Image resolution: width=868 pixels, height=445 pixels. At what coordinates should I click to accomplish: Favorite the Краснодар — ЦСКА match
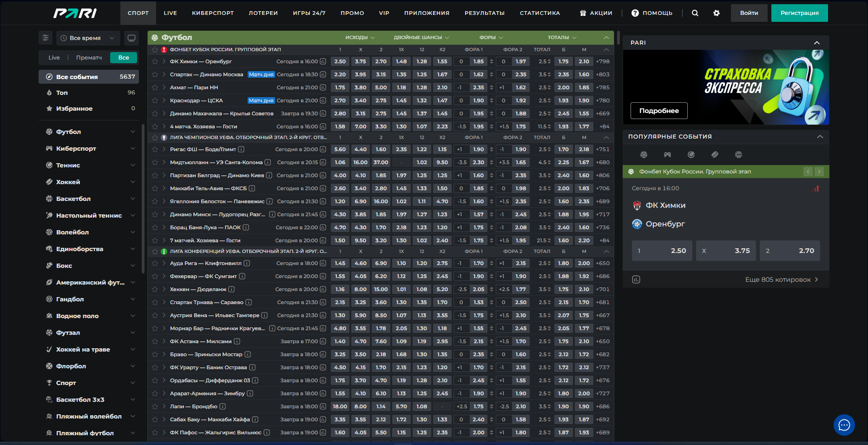(x=155, y=100)
